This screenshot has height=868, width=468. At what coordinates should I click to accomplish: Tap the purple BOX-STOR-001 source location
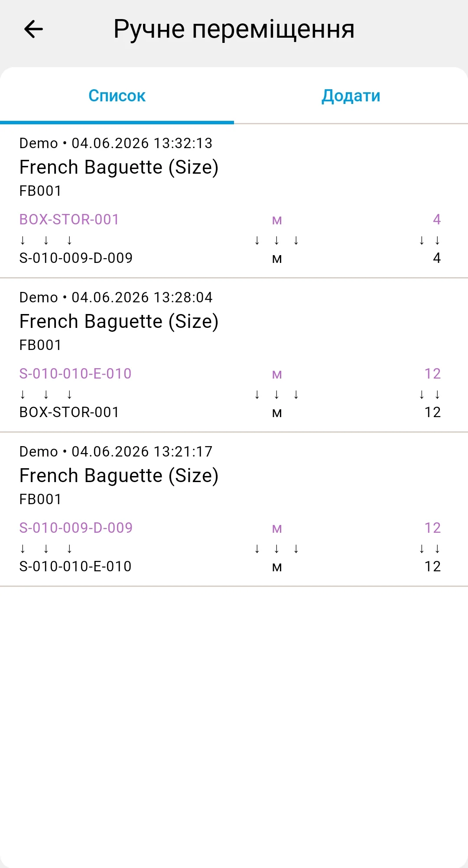click(x=69, y=220)
